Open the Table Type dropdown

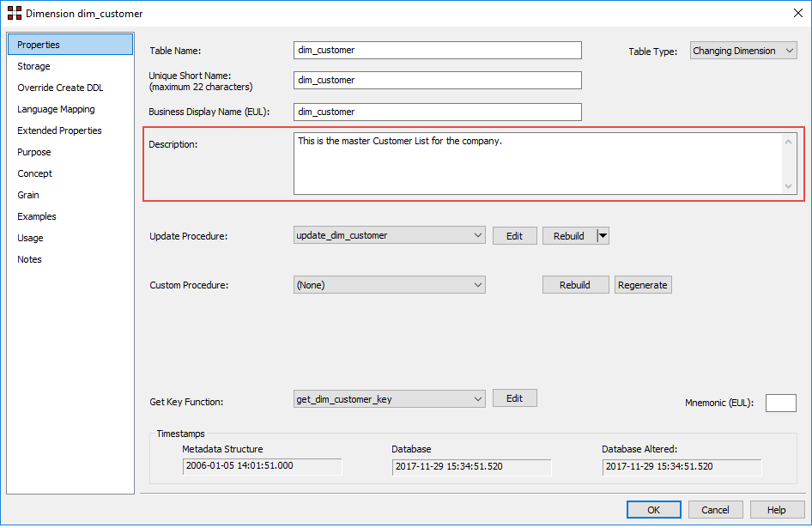tap(743, 51)
